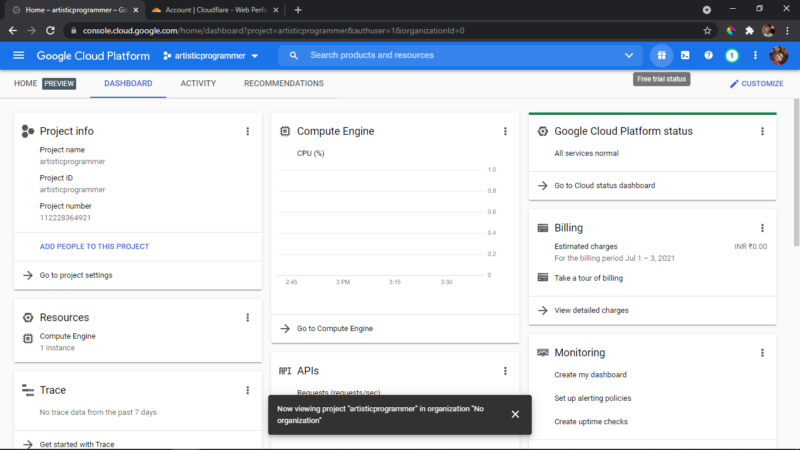Click Add People to This Project
The height and width of the screenshot is (450, 800).
pos(94,246)
